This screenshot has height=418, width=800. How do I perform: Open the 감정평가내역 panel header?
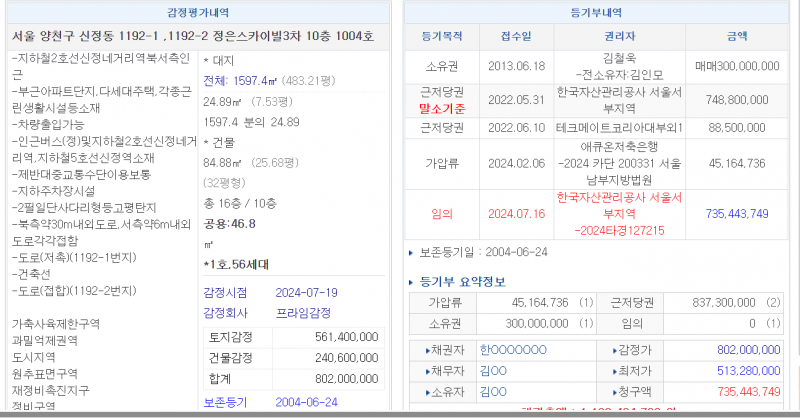coord(197,11)
